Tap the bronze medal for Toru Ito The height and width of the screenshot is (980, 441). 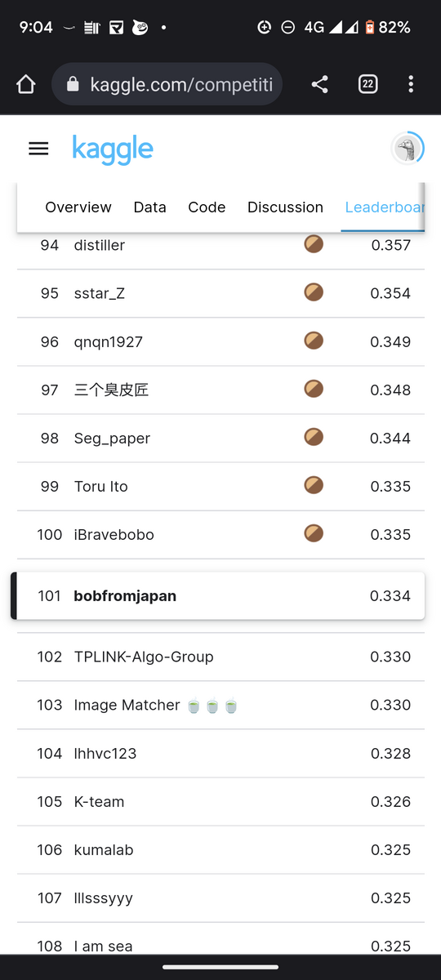pos(314,485)
